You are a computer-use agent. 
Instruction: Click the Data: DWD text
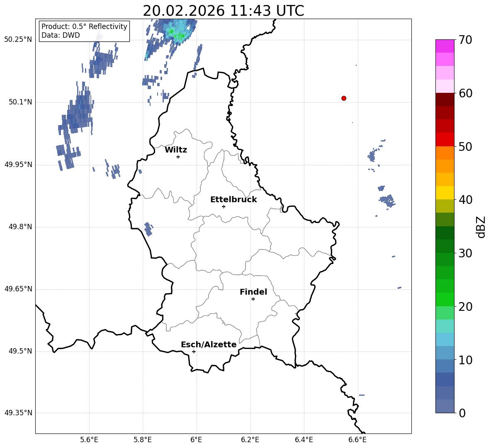[61, 35]
